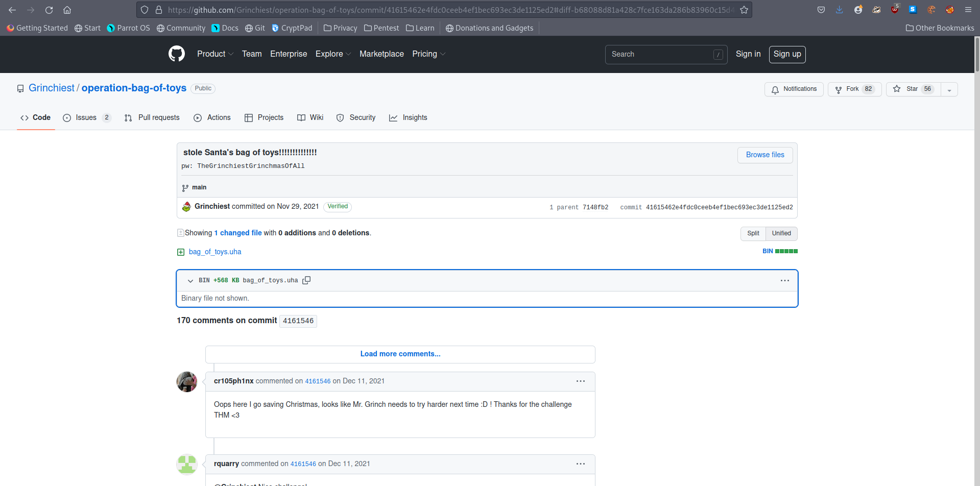980x486 pixels.
Task: Load more comments on commit
Action: point(400,354)
